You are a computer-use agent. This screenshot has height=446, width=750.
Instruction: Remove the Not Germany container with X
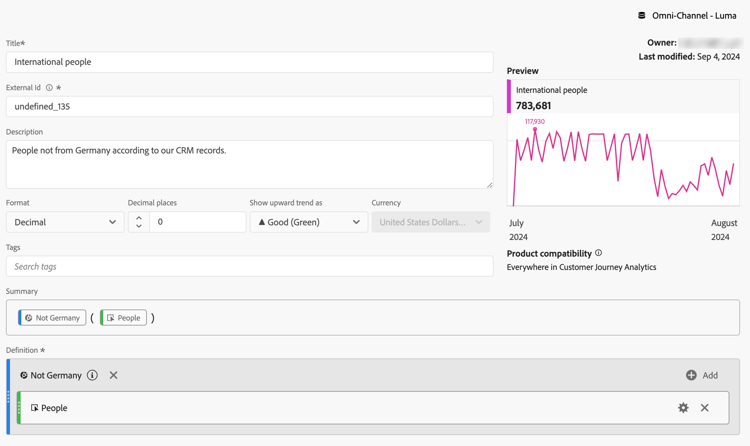[x=114, y=376]
